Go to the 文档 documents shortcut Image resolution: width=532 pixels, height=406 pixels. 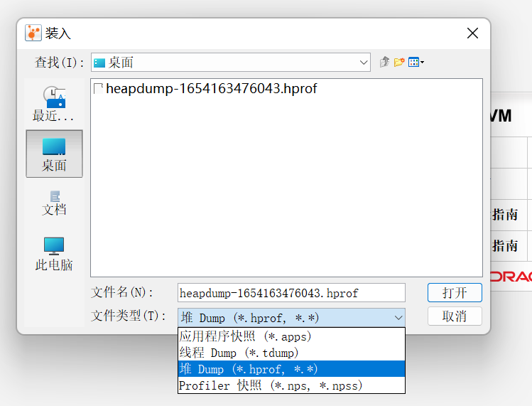tap(54, 203)
